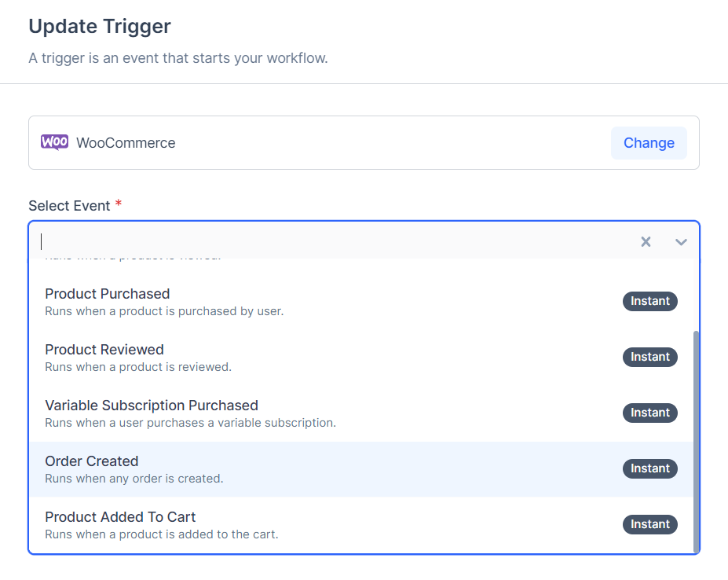Click Instant badge for Product Reviewed
728x580 pixels.
click(x=649, y=357)
